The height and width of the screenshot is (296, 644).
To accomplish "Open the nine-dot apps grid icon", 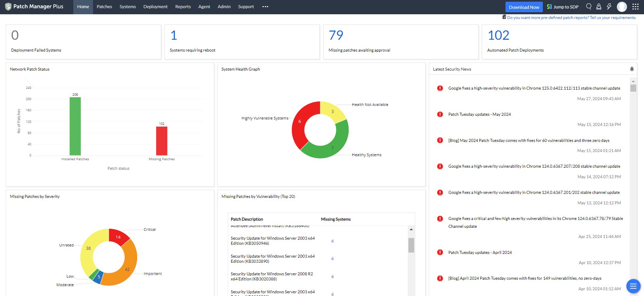I will point(636,6).
